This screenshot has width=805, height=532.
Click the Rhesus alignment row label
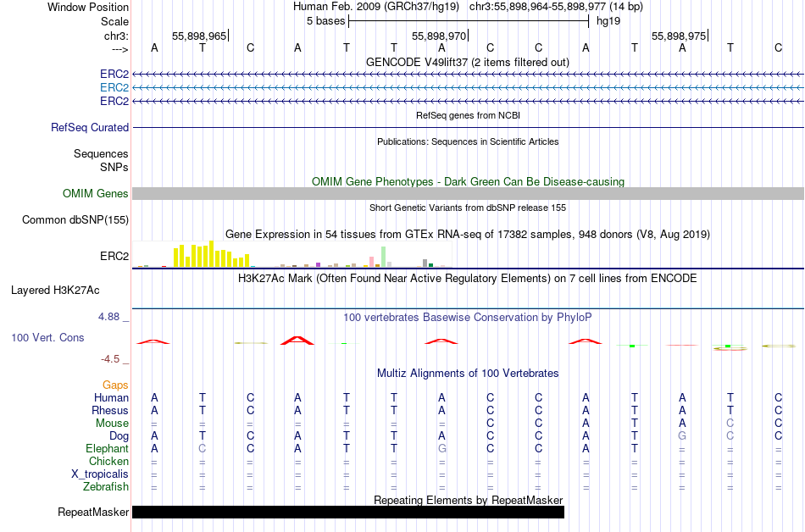pos(110,410)
